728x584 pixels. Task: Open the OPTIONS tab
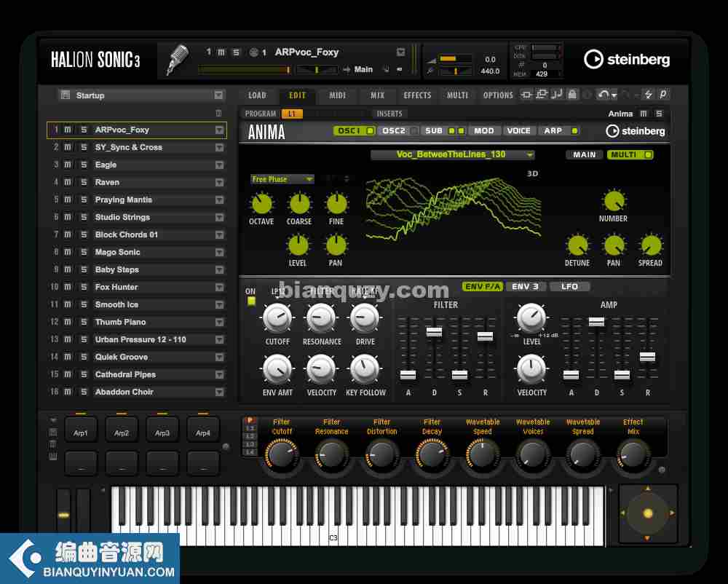[x=498, y=95]
